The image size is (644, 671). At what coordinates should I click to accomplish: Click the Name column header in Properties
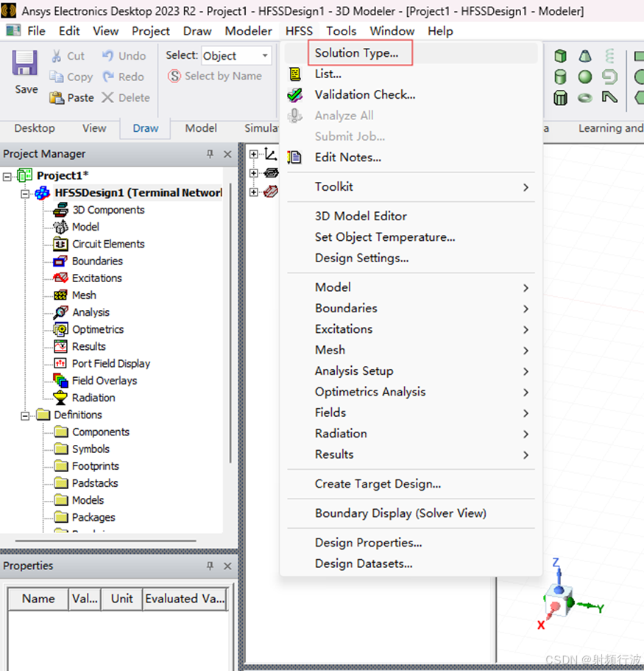click(x=38, y=599)
